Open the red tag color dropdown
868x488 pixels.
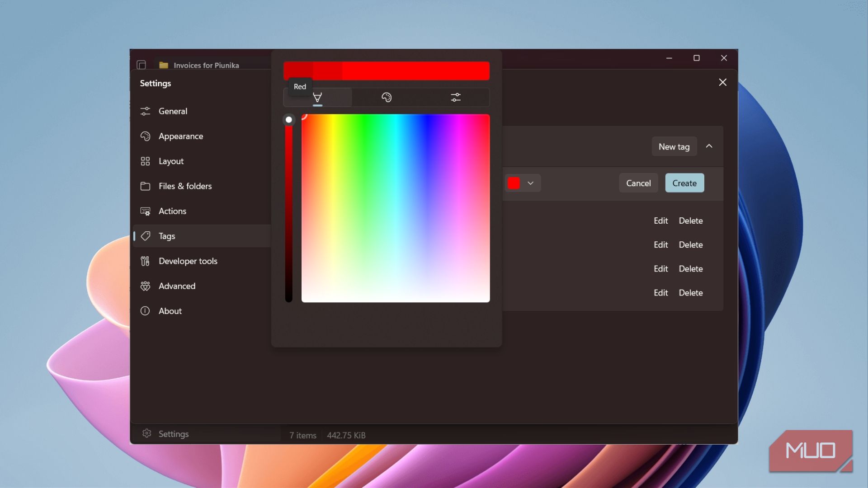pyautogui.click(x=522, y=183)
